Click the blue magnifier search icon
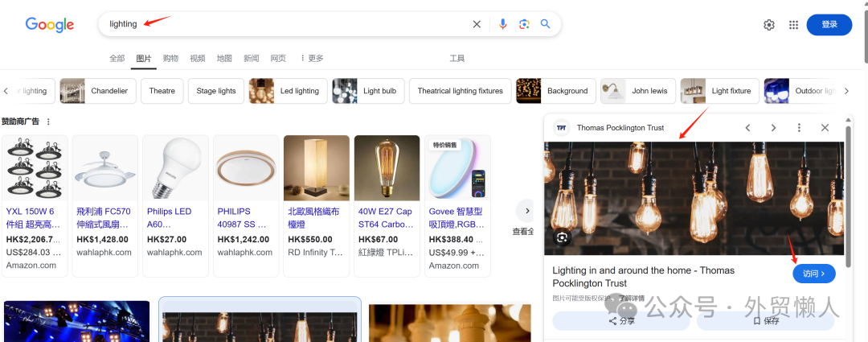868x342 pixels. (546, 24)
